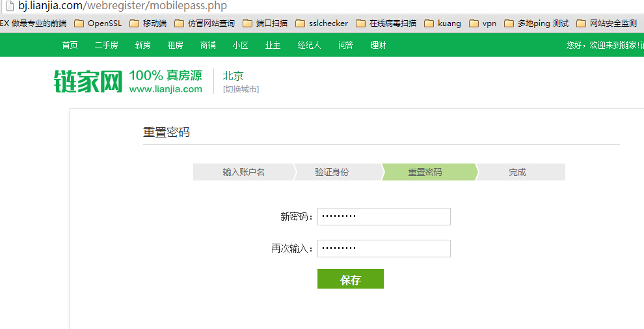The image size is (644, 329).
Task: Open the vpn bookmark folder
Action: tap(483, 23)
